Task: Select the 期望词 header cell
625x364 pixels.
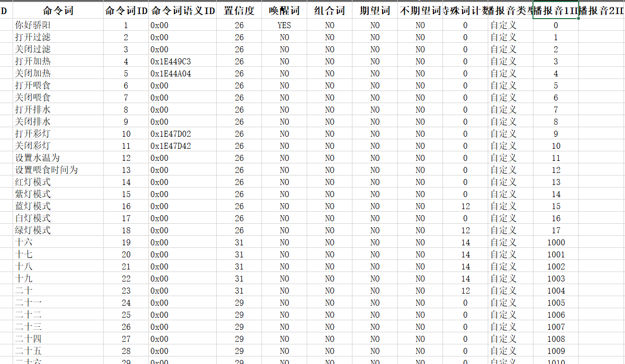Action: [375, 11]
